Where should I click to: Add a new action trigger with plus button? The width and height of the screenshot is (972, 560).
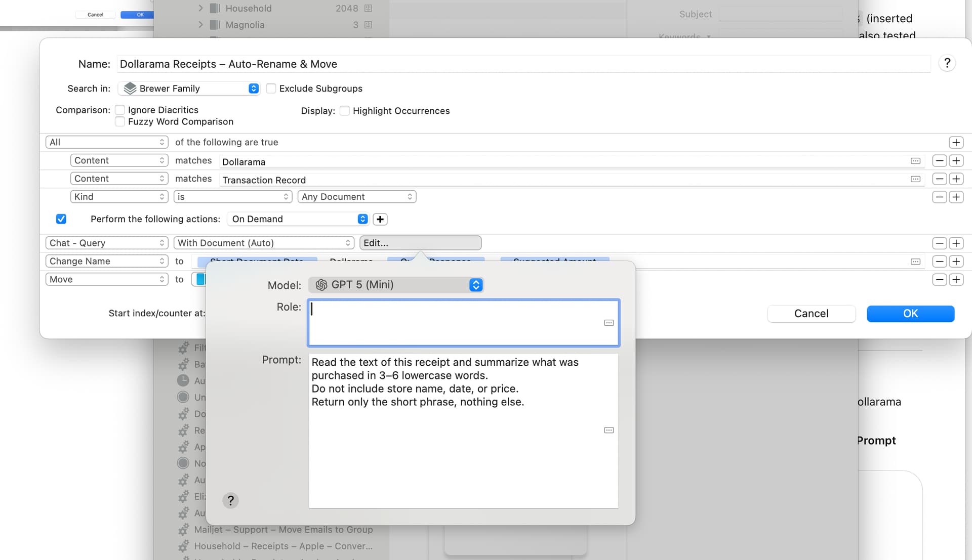click(380, 219)
